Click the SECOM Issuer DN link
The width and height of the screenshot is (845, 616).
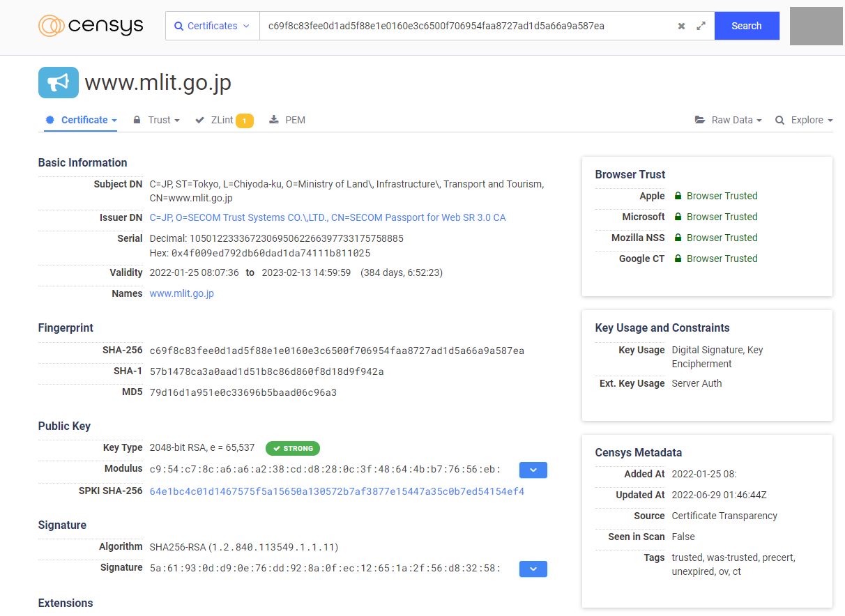(x=328, y=217)
